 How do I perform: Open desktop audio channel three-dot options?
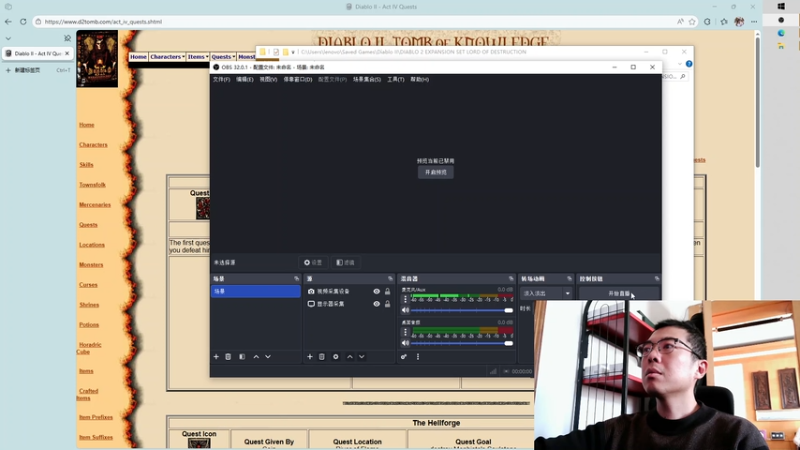pos(406,332)
